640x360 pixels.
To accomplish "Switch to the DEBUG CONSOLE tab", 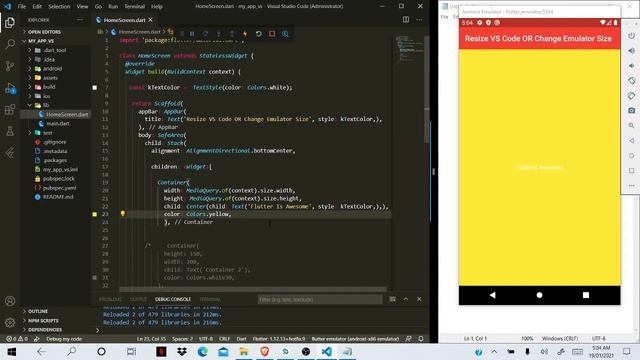I will [173, 299].
